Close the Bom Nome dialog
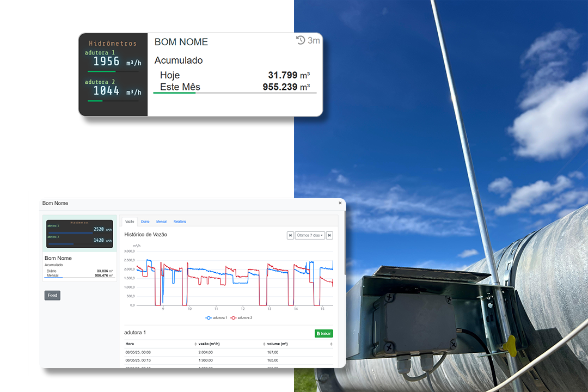The image size is (588, 392). click(x=340, y=203)
